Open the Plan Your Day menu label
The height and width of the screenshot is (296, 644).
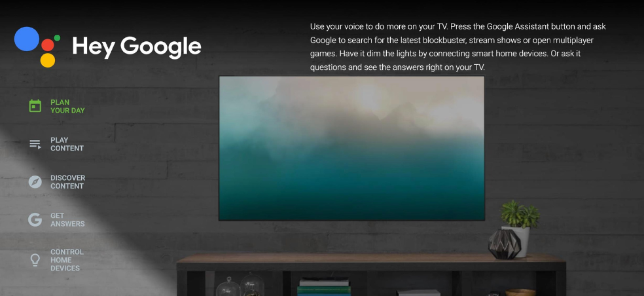tap(67, 106)
